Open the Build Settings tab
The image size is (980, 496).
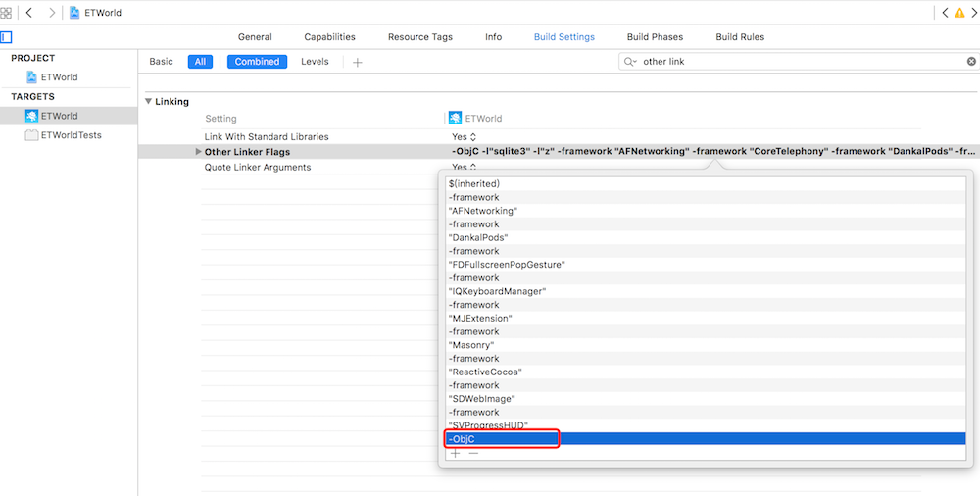coord(564,37)
